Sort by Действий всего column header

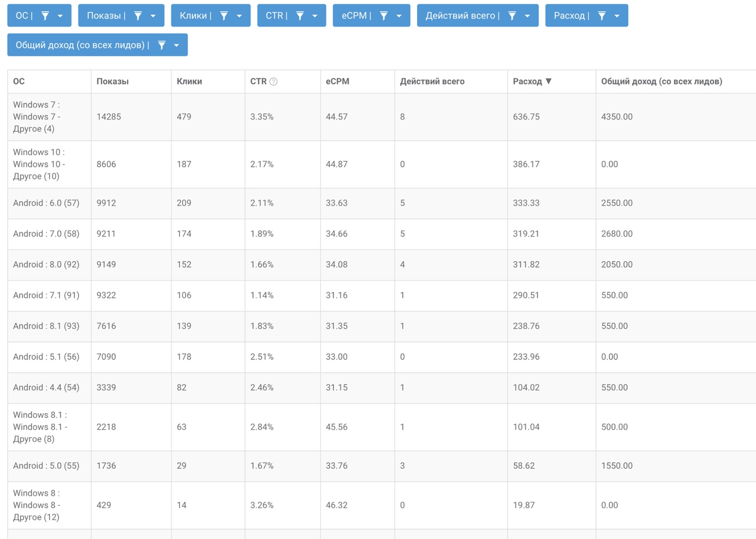(432, 82)
